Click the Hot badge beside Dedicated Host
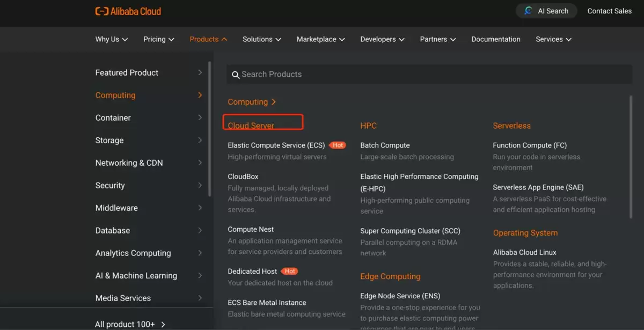 tap(290, 271)
